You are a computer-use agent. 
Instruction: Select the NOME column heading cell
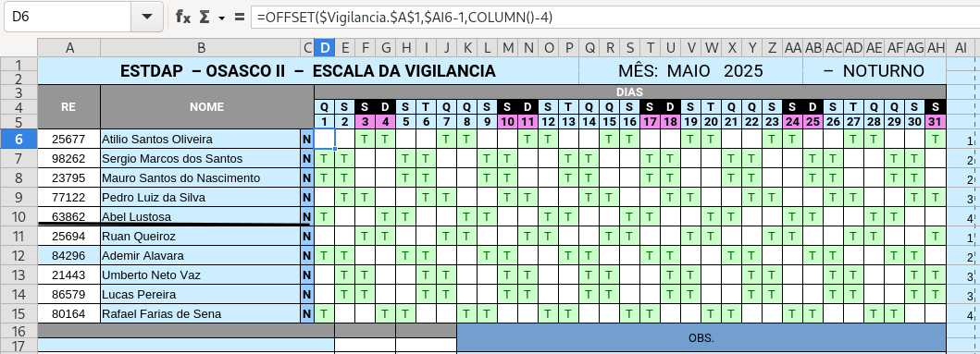207,107
